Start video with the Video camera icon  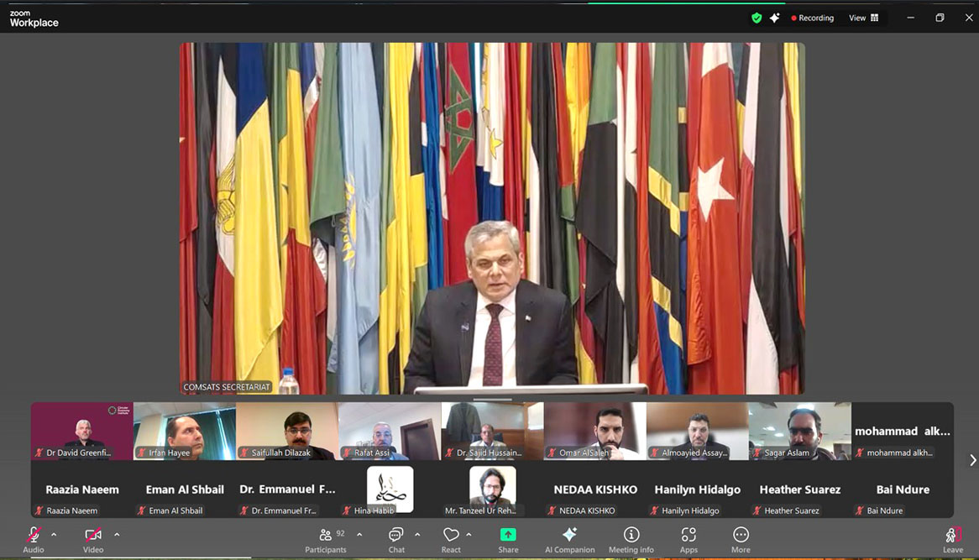93,535
